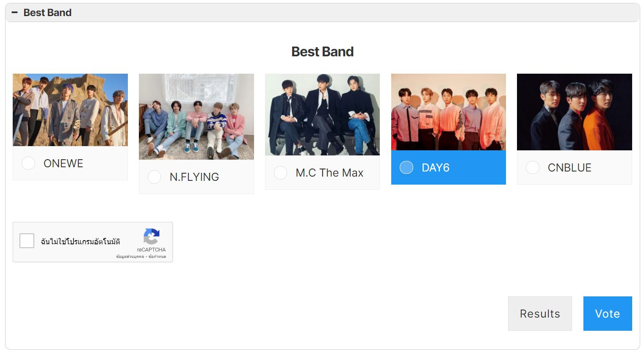The image size is (644, 354).
Task: Select the N.FLYING radio button
Action: [155, 177]
